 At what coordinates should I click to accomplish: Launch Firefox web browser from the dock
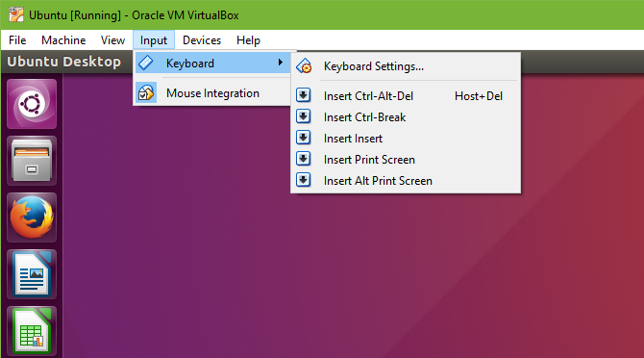pyautogui.click(x=32, y=217)
